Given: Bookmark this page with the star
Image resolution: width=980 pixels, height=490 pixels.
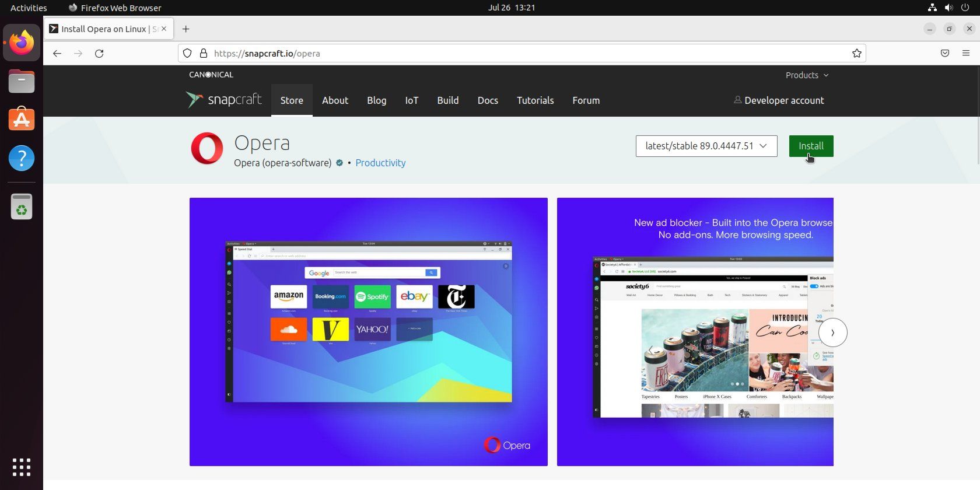Looking at the screenshot, I should tap(856, 53).
